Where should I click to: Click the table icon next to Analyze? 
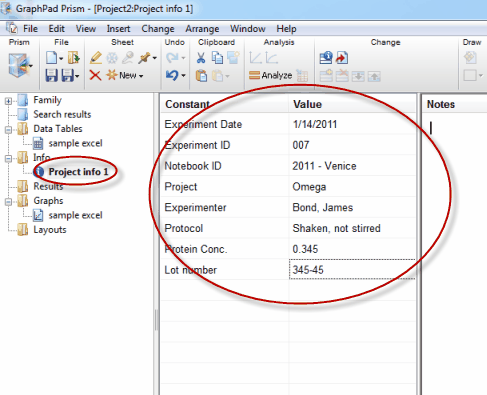(302, 76)
